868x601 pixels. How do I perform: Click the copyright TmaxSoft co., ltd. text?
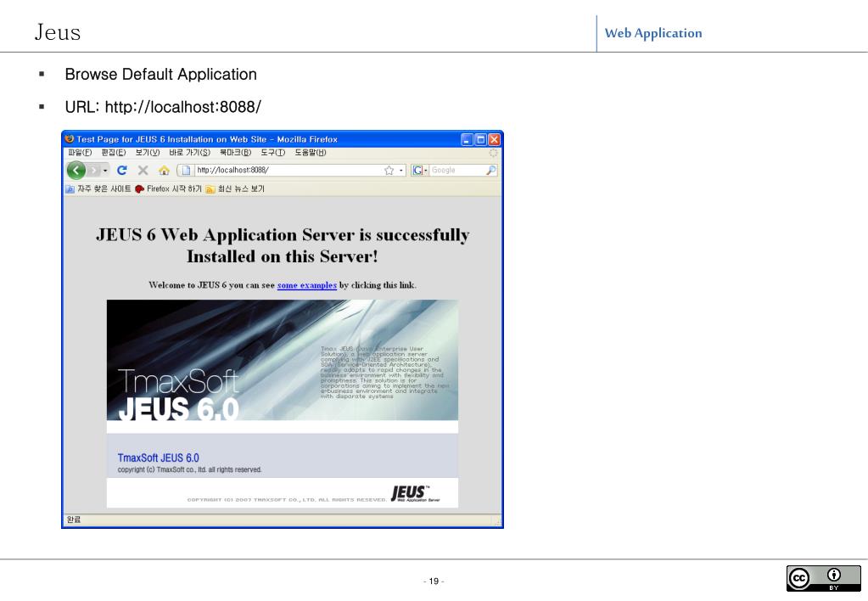point(189,469)
